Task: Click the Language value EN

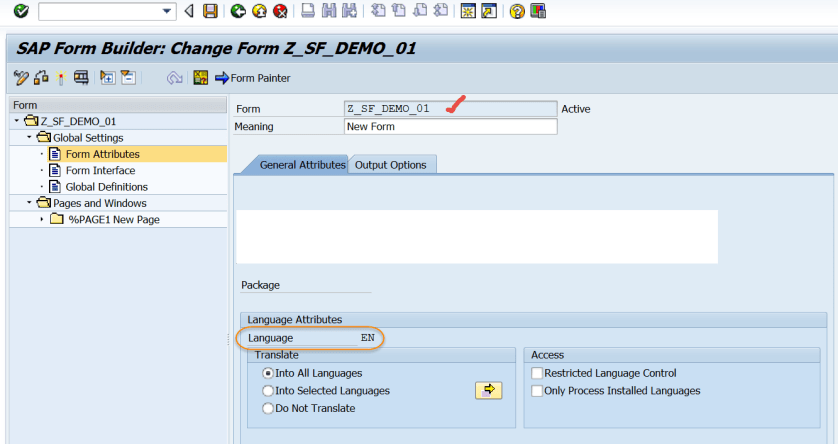Action: tap(368, 338)
